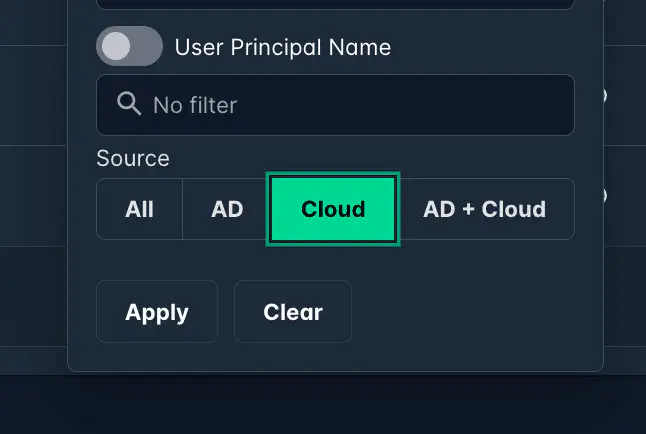Select the highlighted "Cloud" source option
The image size is (646, 434).
point(333,209)
